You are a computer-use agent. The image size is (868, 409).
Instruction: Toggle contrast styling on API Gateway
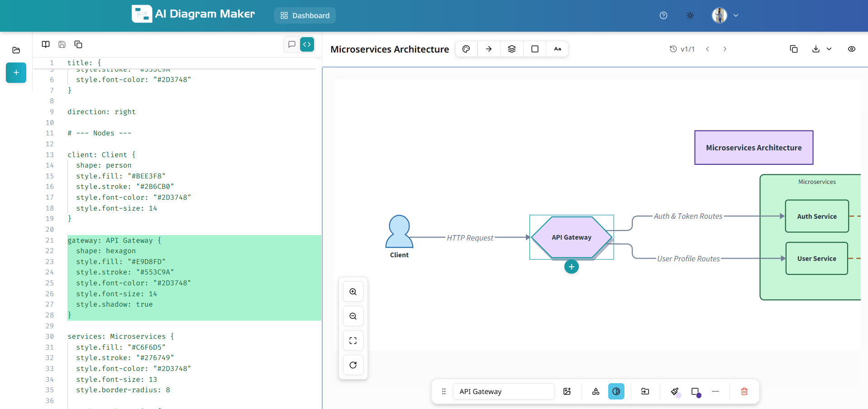click(x=616, y=391)
